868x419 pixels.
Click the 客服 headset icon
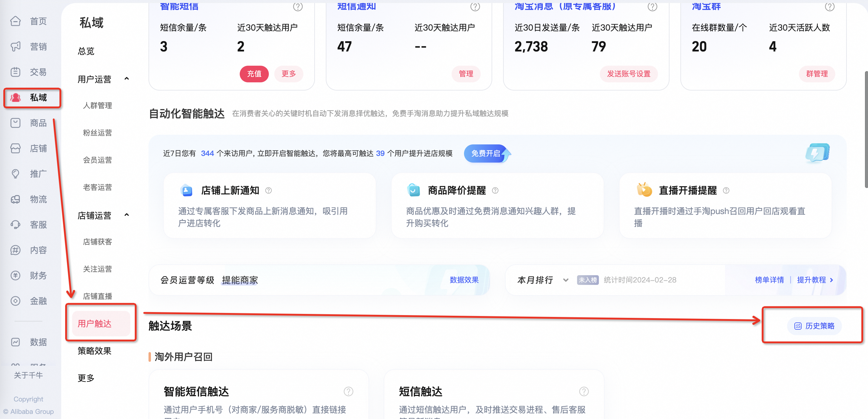[15, 224]
